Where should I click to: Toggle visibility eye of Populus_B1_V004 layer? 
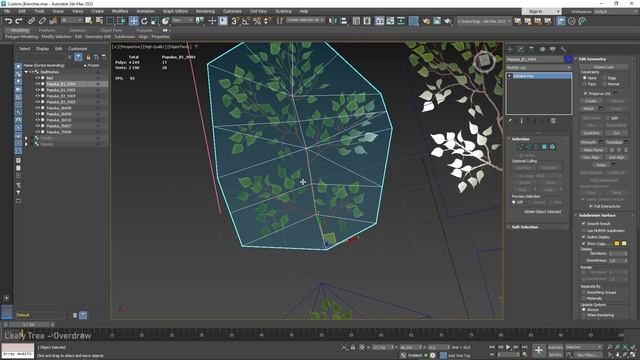tap(37, 84)
